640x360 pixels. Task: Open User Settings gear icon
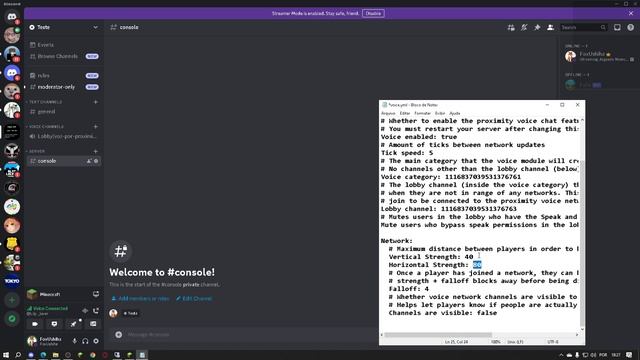(x=96, y=341)
